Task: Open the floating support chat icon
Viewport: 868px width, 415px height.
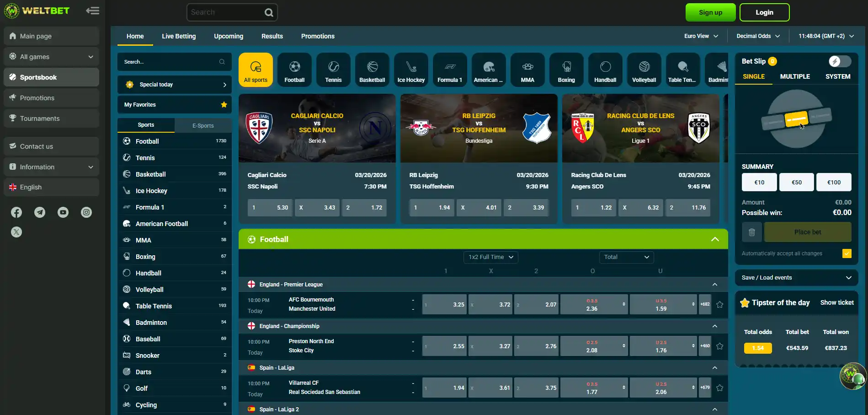Action: 853,376
